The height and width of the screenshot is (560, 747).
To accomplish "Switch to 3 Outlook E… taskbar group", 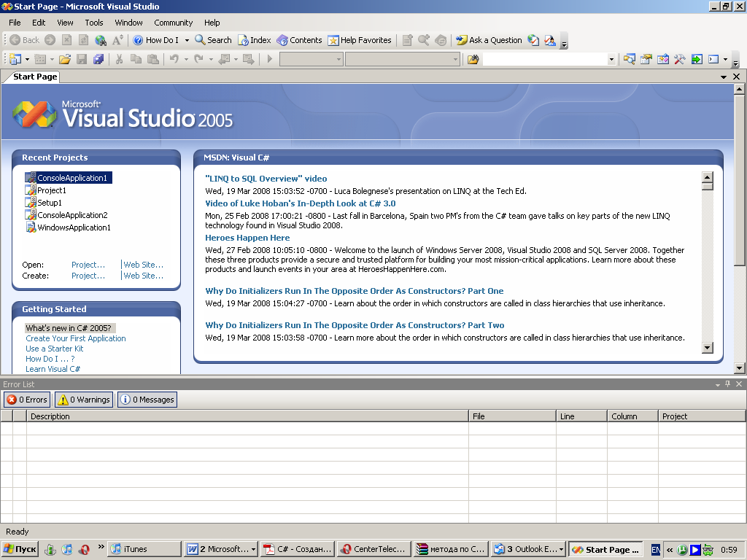I will [x=528, y=549].
